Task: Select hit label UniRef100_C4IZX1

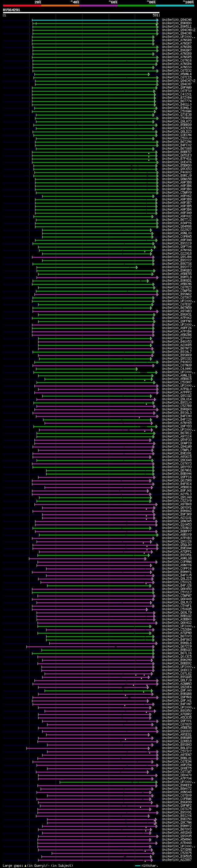Action: click(x=177, y=94)
